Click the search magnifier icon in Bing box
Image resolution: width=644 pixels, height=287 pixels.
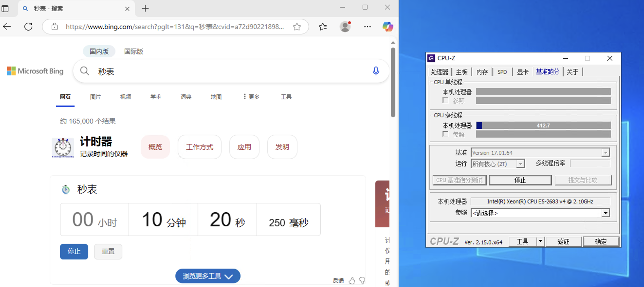tap(85, 71)
